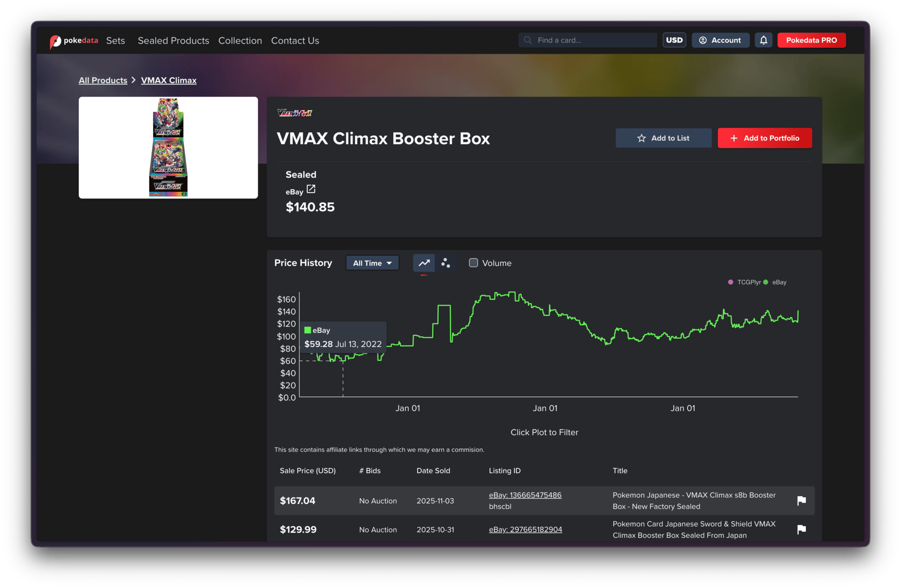Screen dimensions: 901x588
Task: Flag the $129.99 sale listing
Action: pos(802,530)
